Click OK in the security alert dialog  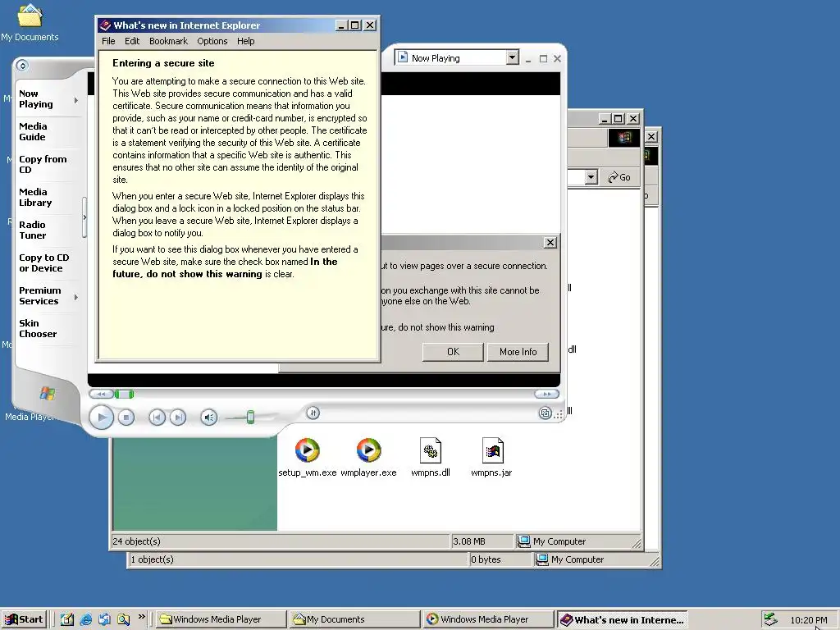453,352
